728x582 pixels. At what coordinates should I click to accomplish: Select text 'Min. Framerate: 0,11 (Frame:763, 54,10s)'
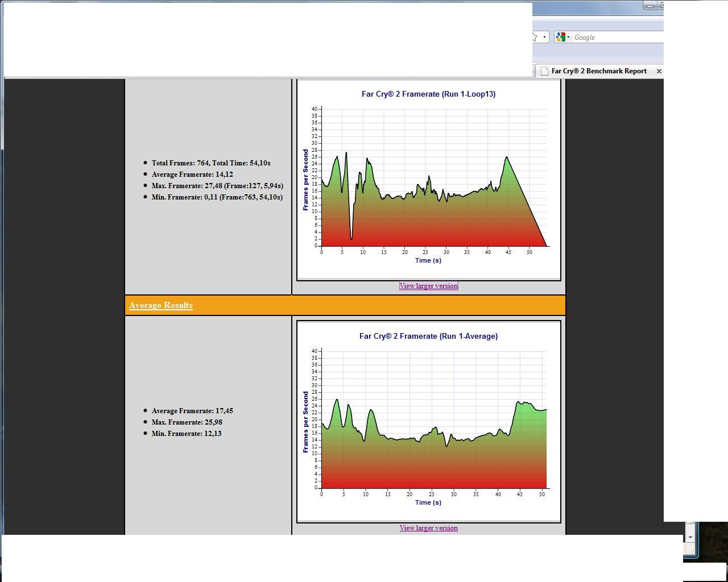(x=217, y=197)
